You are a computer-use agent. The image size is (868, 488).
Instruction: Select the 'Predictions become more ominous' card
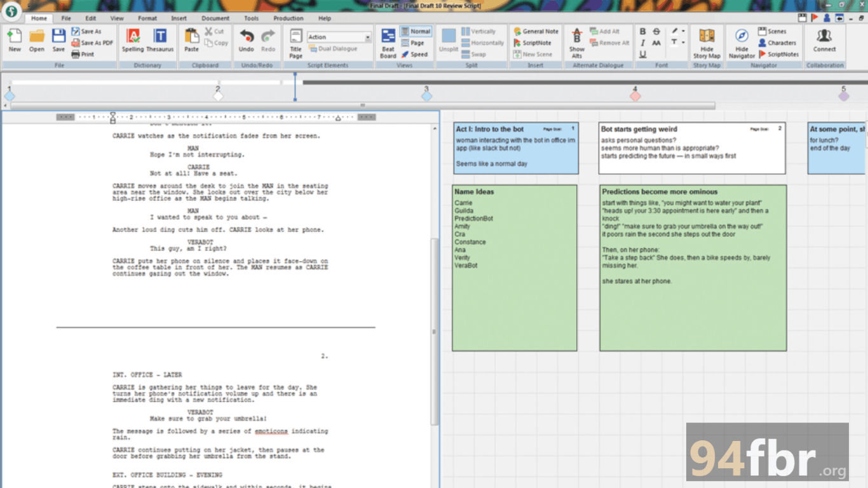[x=693, y=268]
